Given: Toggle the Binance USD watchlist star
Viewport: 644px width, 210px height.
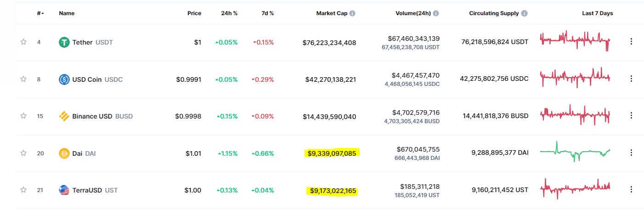Looking at the screenshot, I should [23, 116].
